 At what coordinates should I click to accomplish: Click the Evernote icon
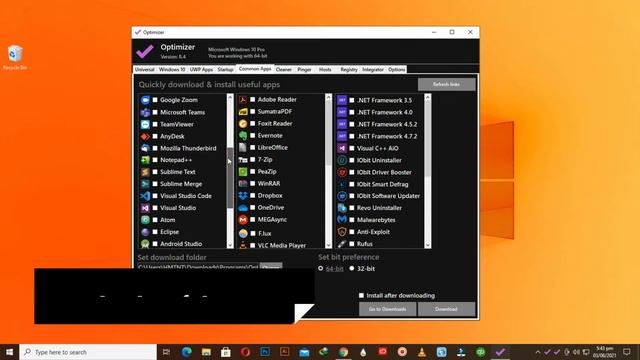click(x=243, y=136)
